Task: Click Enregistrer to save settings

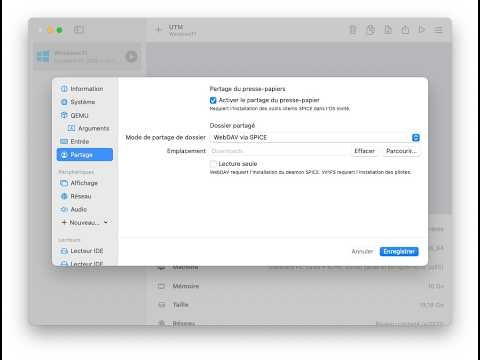Action: (399, 251)
